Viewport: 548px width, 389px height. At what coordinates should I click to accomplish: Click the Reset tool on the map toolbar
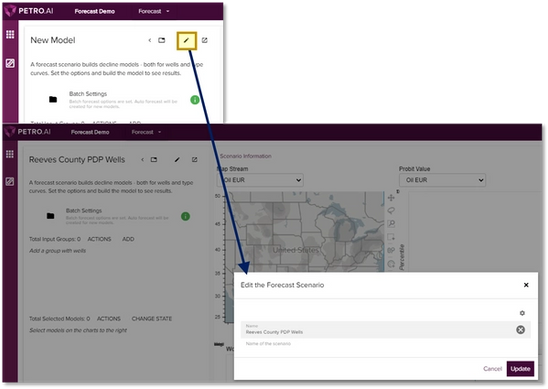point(391,264)
